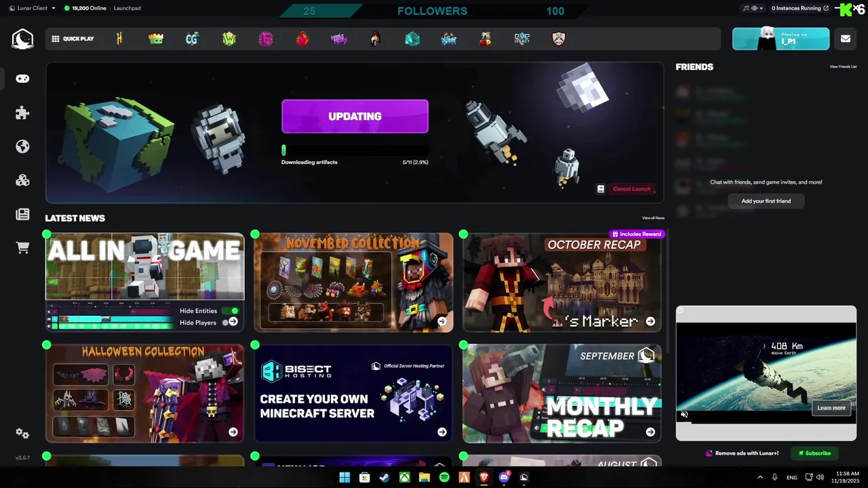Select the lime green crest server icon
The width and height of the screenshot is (868, 488).
coord(229,39)
